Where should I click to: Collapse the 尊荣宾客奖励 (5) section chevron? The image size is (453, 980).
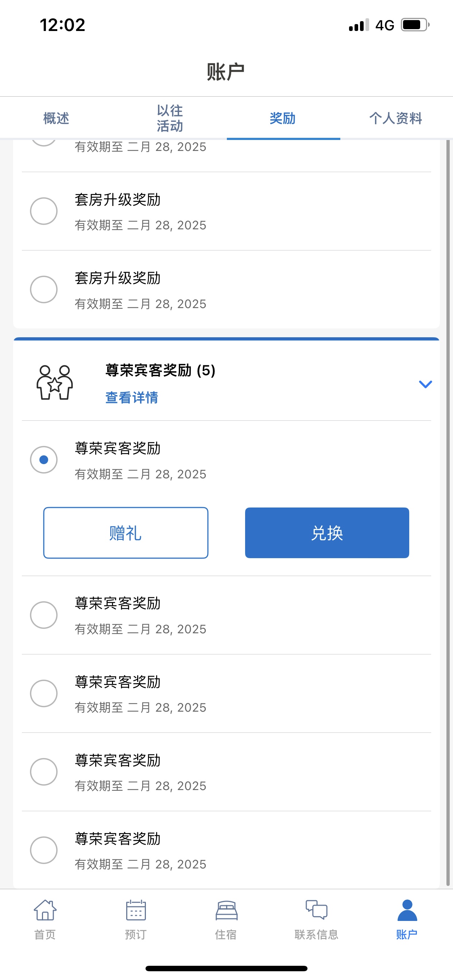(x=425, y=384)
